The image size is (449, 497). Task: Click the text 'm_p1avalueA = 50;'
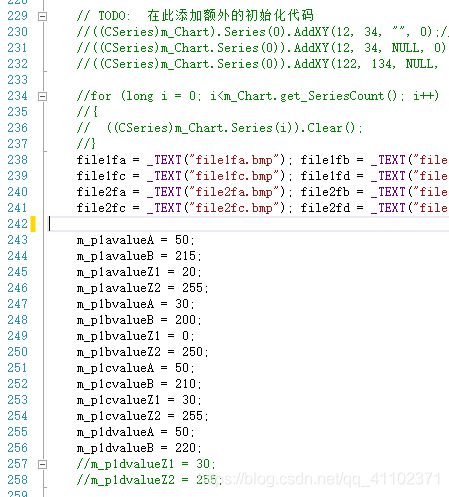[135, 240]
